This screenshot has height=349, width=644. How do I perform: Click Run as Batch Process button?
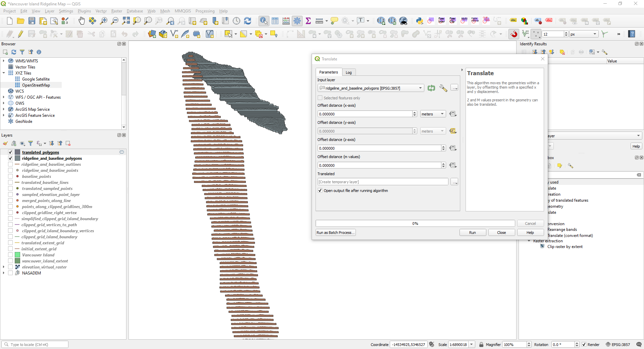pyautogui.click(x=335, y=233)
